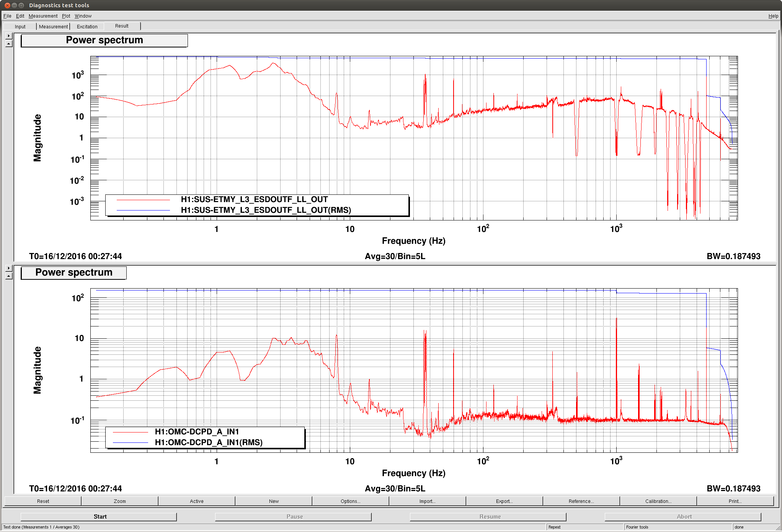This screenshot has width=782, height=532.
Task: Open the Plot menu
Action: pyautogui.click(x=66, y=16)
